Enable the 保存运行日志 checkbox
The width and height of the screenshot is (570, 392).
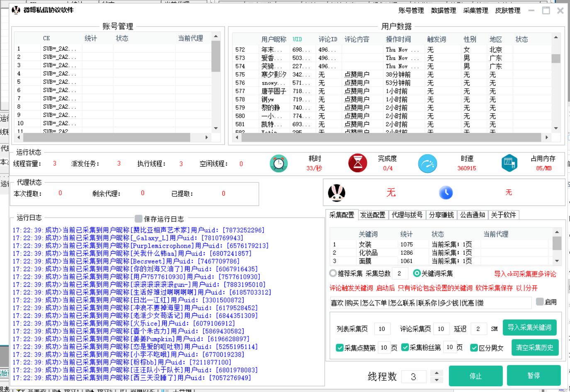139,219
